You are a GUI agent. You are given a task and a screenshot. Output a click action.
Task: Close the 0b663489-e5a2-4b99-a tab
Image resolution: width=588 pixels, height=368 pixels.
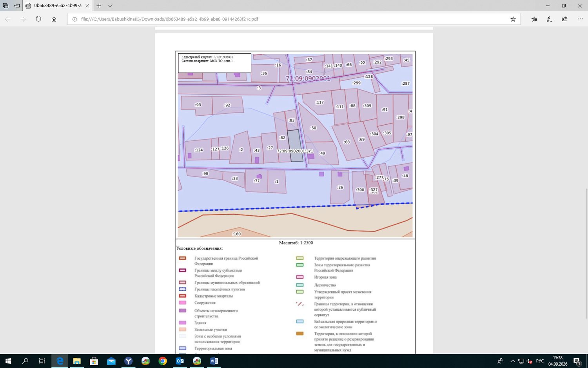tap(87, 6)
